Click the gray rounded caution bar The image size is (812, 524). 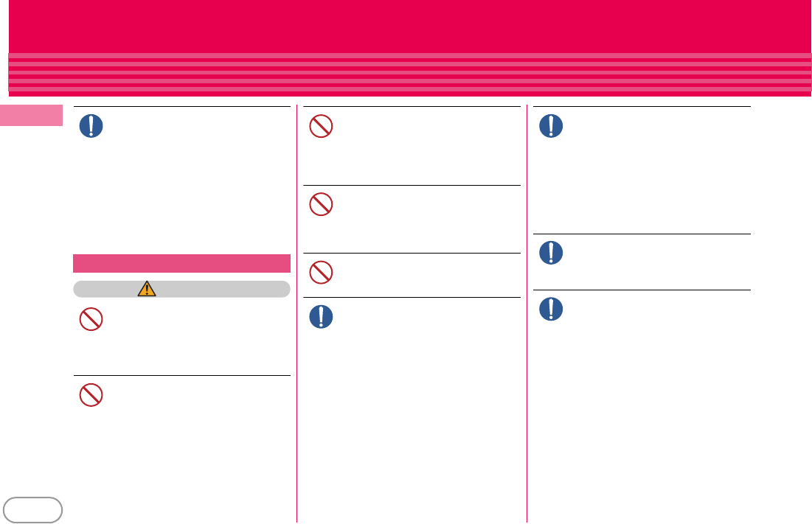pos(181,289)
